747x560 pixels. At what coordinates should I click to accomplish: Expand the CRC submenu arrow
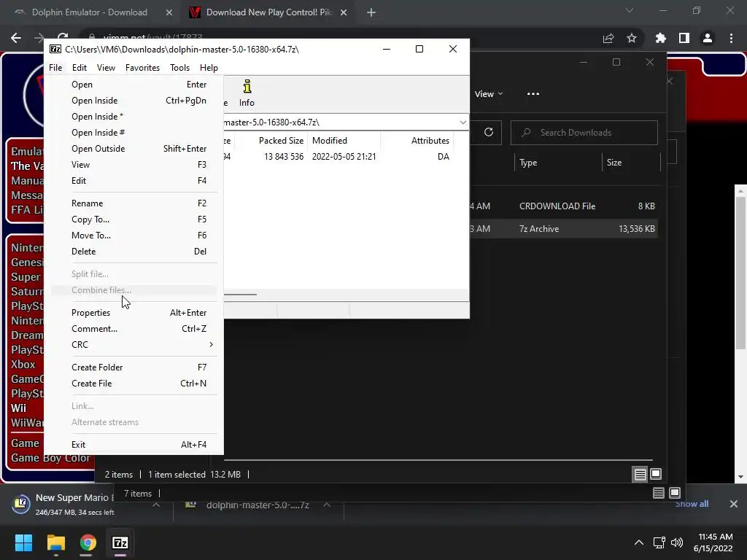211,344
